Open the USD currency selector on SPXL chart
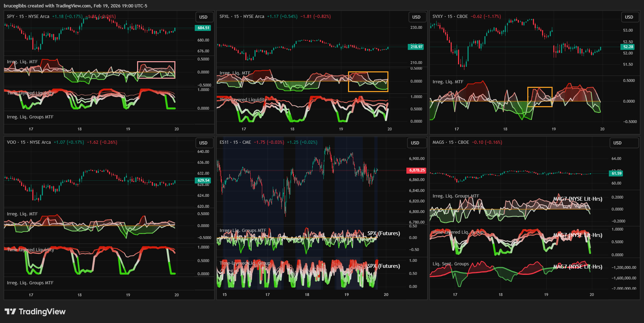 416,17
